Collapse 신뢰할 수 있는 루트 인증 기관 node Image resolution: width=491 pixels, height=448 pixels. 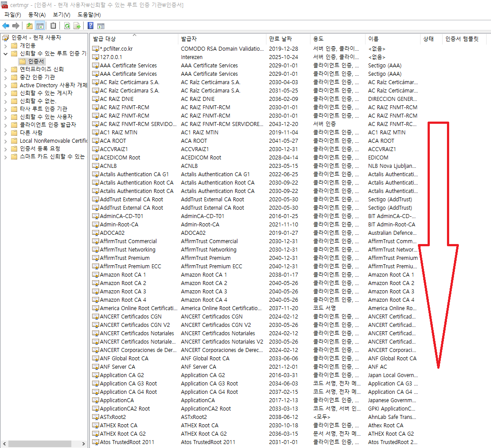point(5,54)
